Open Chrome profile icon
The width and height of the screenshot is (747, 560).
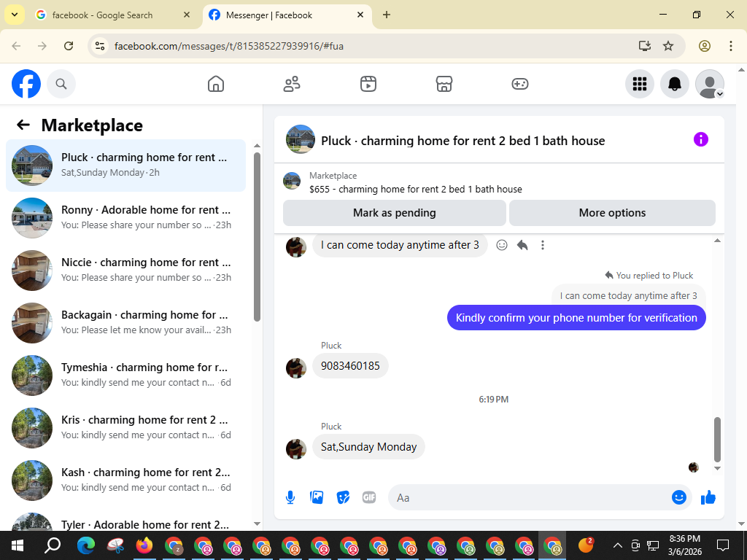pos(705,46)
